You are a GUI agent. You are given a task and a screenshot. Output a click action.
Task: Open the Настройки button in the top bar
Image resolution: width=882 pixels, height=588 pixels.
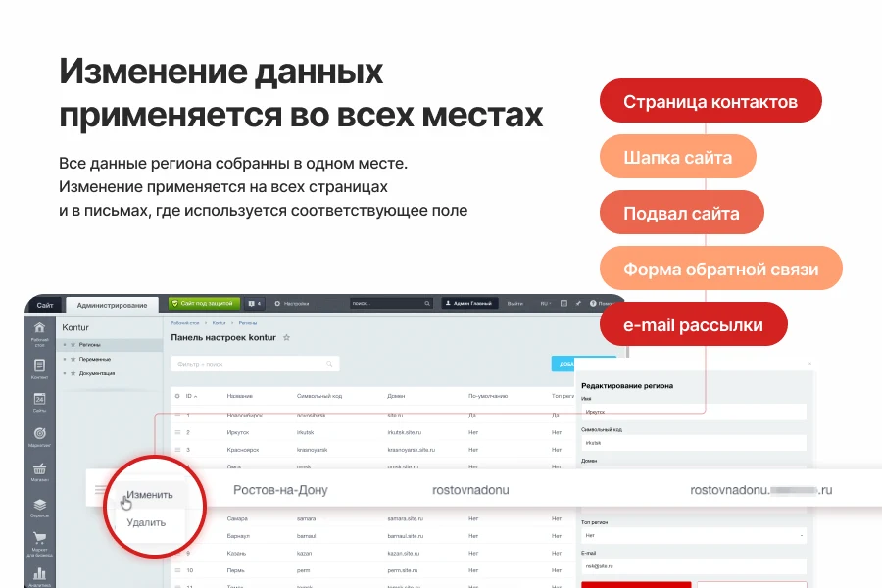[292, 303]
